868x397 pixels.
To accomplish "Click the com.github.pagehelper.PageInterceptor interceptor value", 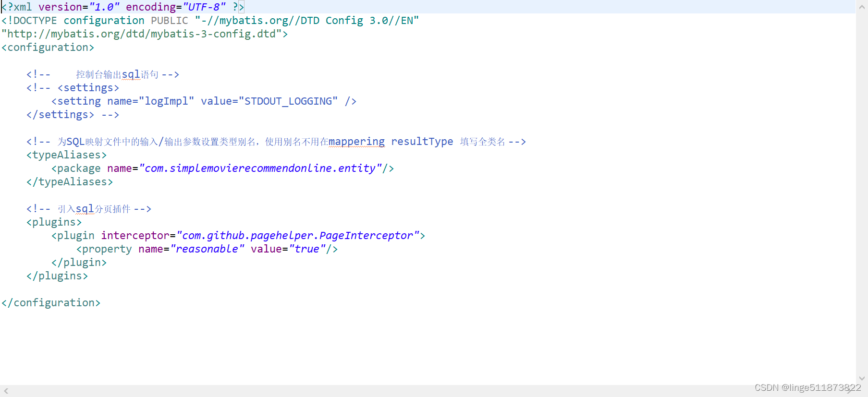I will pos(297,236).
